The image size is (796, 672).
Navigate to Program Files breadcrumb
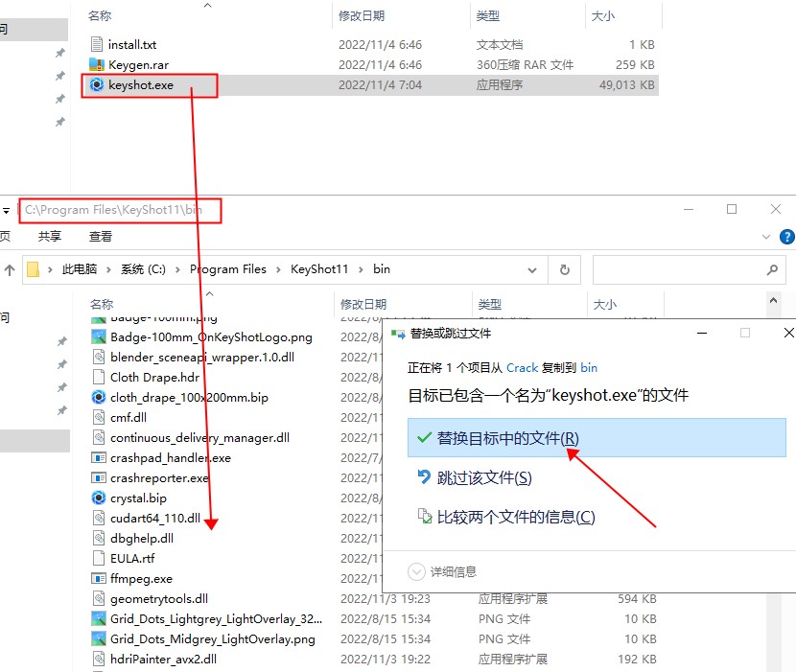click(228, 269)
